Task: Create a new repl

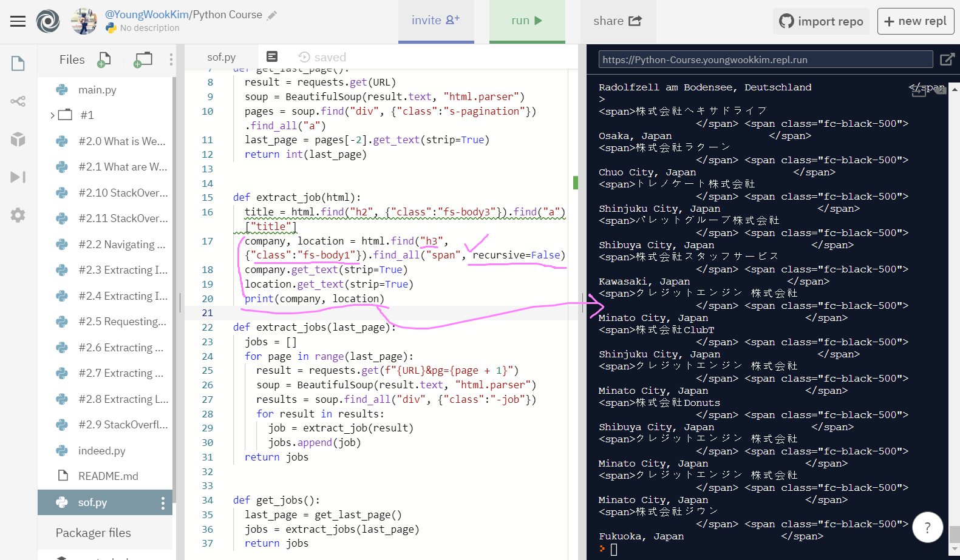Action: pyautogui.click(x=916, y=21)
